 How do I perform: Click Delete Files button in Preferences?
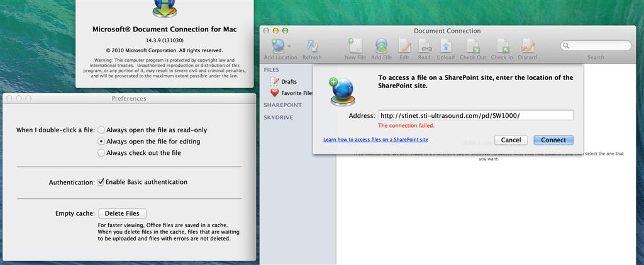point(122,213)
